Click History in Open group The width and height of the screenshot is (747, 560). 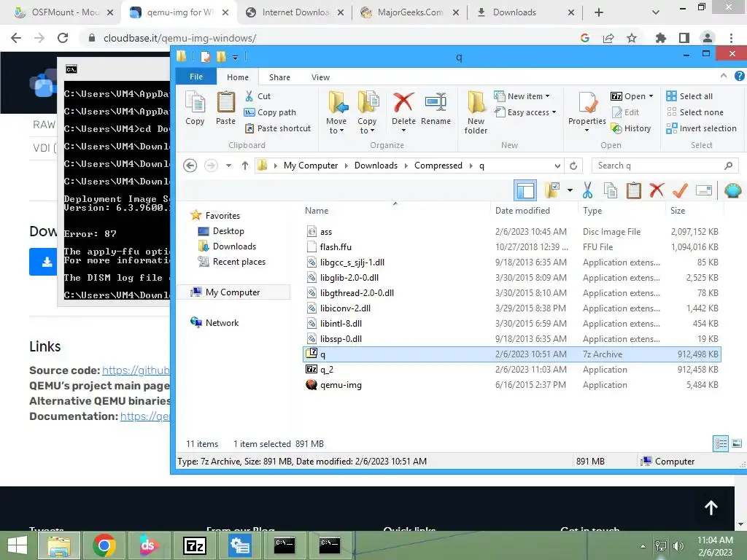[631, 128]
